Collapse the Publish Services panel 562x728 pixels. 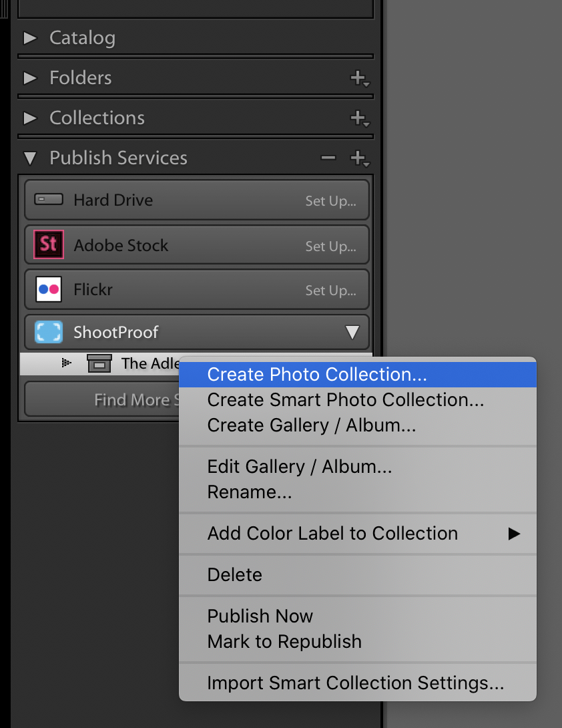(30, 158)
